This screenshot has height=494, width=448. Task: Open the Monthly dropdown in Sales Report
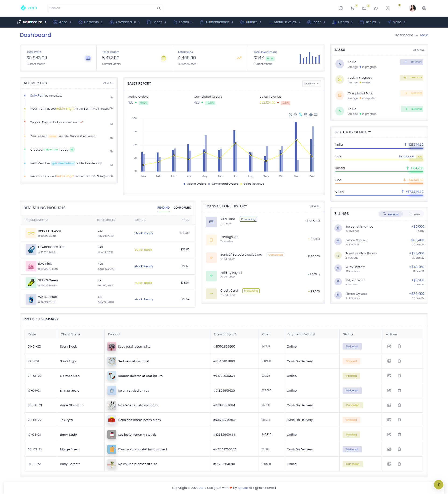tap(311, 83)
